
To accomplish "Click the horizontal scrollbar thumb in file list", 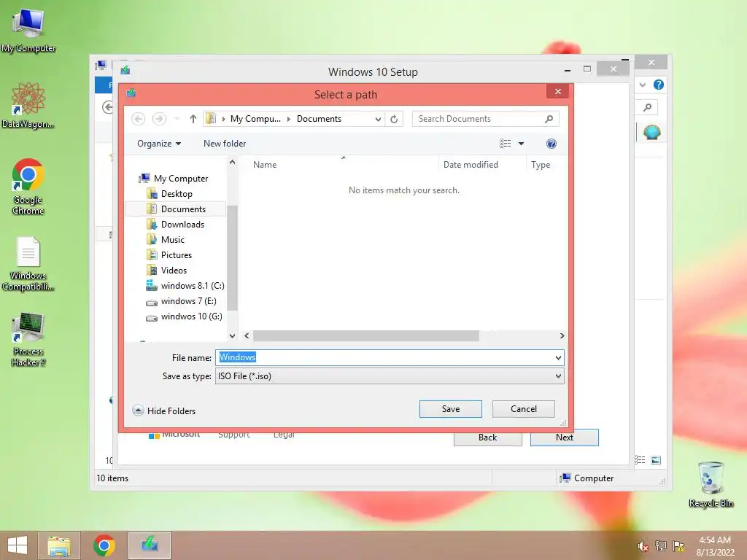I will pyautogui.click(x=366, y=335).
